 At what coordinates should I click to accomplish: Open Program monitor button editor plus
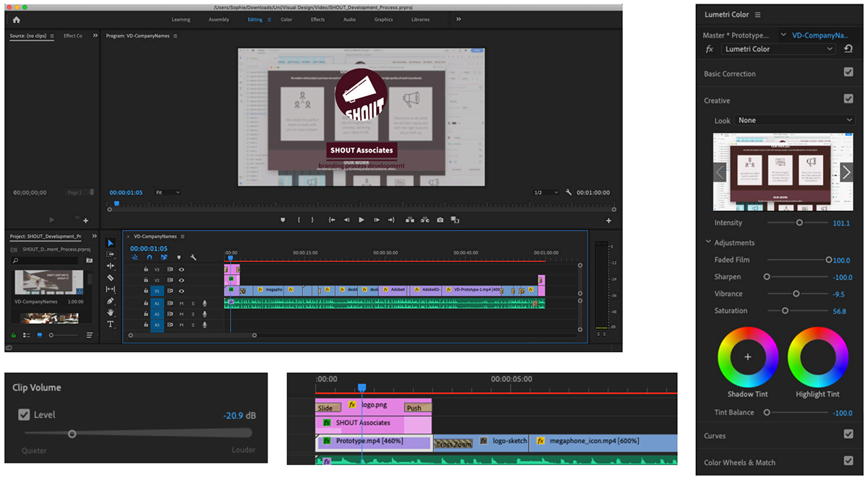click(608, 220)
